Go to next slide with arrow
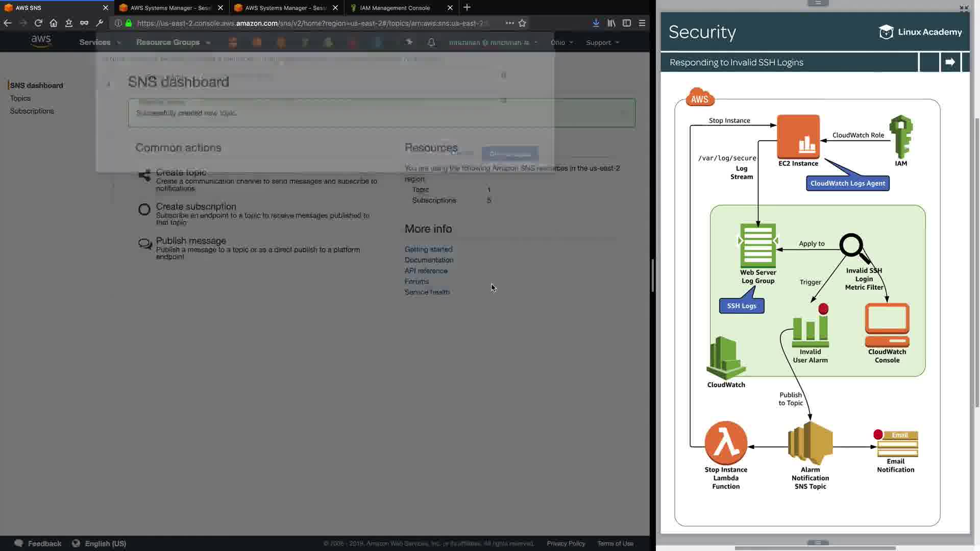 950,62
